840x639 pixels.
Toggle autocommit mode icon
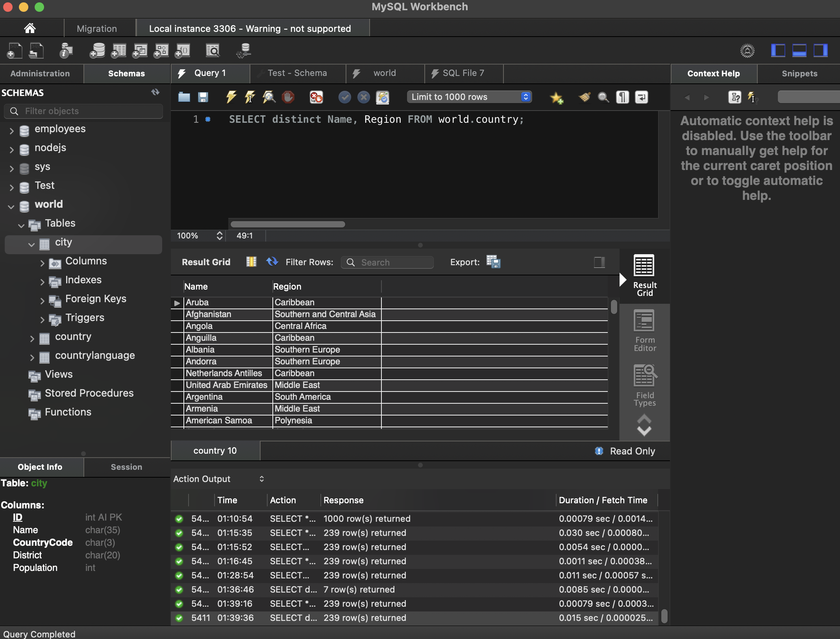[383, 97]
